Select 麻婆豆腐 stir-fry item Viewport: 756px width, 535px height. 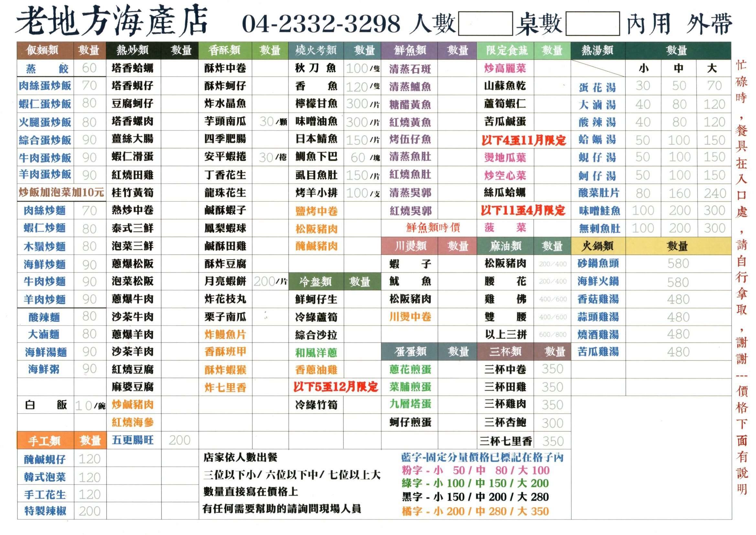132,387
